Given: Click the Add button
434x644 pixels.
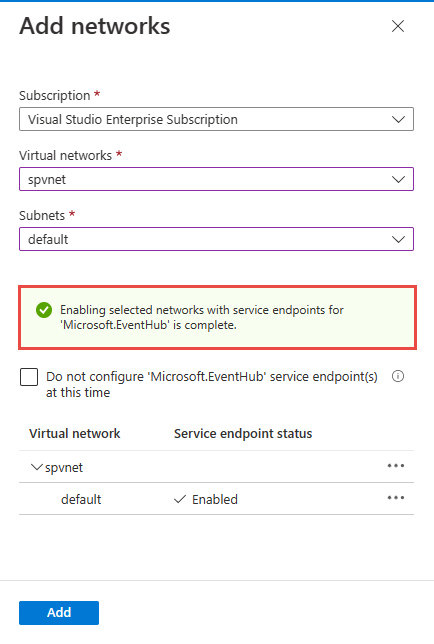Looking at the screenshot, I should (x=59, y=612).
